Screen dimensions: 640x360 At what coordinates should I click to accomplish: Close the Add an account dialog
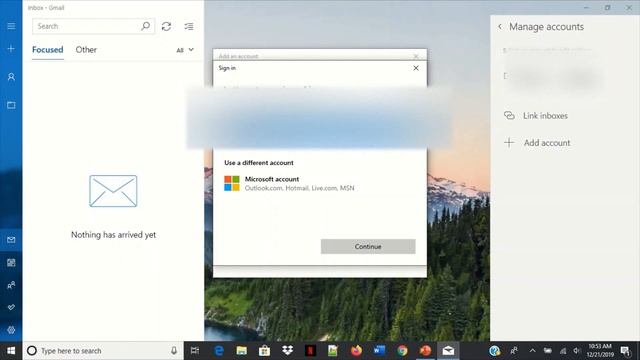tap(416, 56)
